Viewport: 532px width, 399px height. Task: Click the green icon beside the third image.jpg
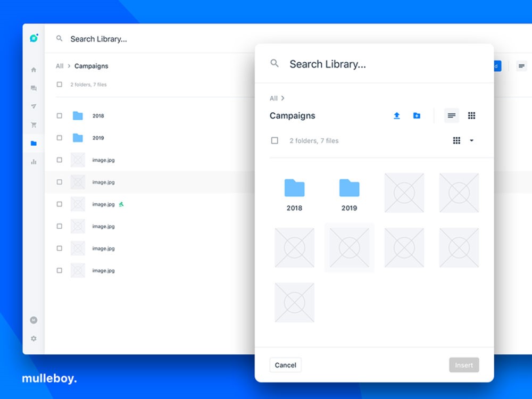pyautogui.click(x=121, y=204)
